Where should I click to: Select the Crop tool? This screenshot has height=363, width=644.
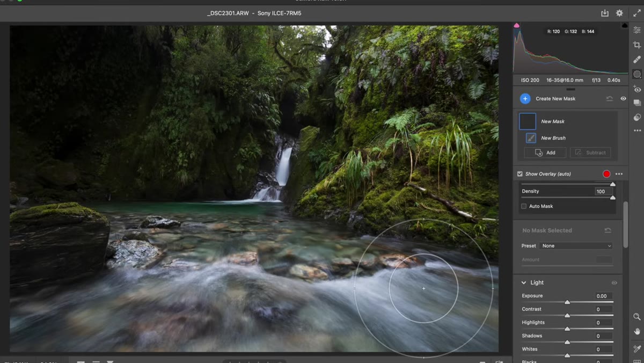point(637,45)
